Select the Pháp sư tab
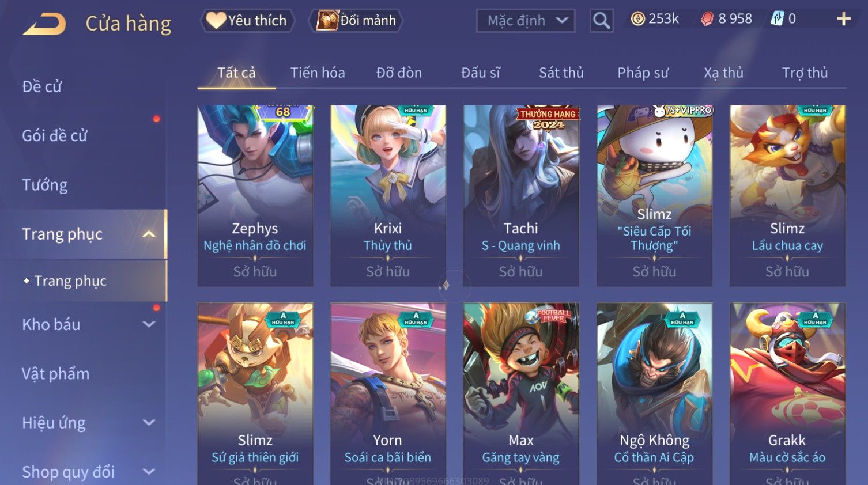This screenshot has width=868, height=485. pos(643,73)
